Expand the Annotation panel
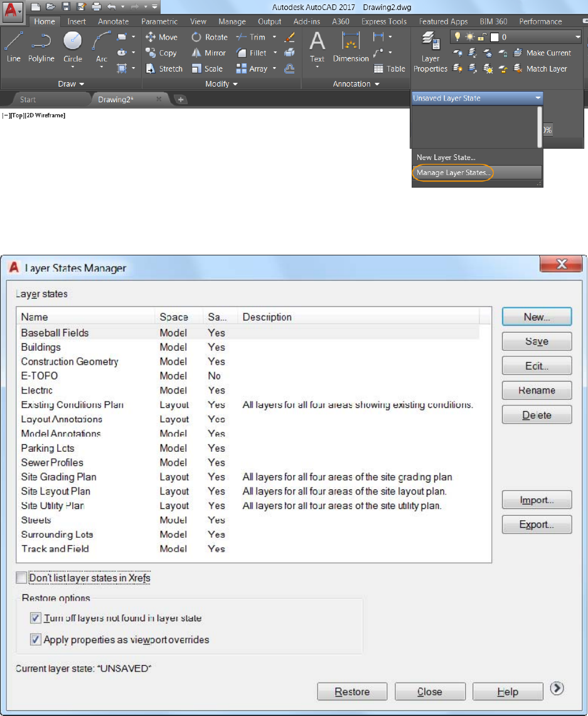This screenshot has width=588, height=716. (356, 83)
